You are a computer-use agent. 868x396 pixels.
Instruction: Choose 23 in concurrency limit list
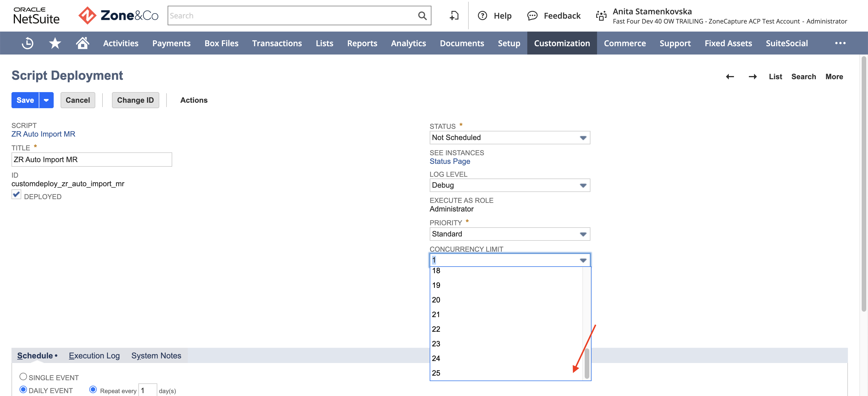pos(506,344)
